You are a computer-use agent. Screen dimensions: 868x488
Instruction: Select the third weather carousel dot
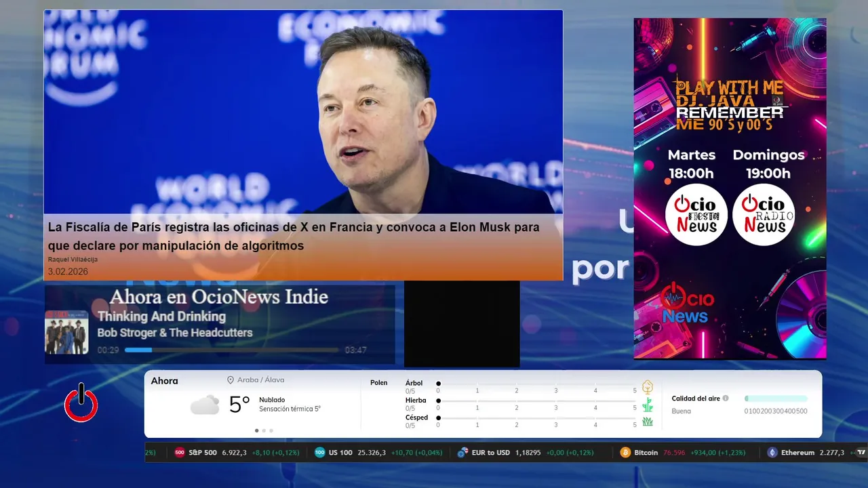coord(271,430)
